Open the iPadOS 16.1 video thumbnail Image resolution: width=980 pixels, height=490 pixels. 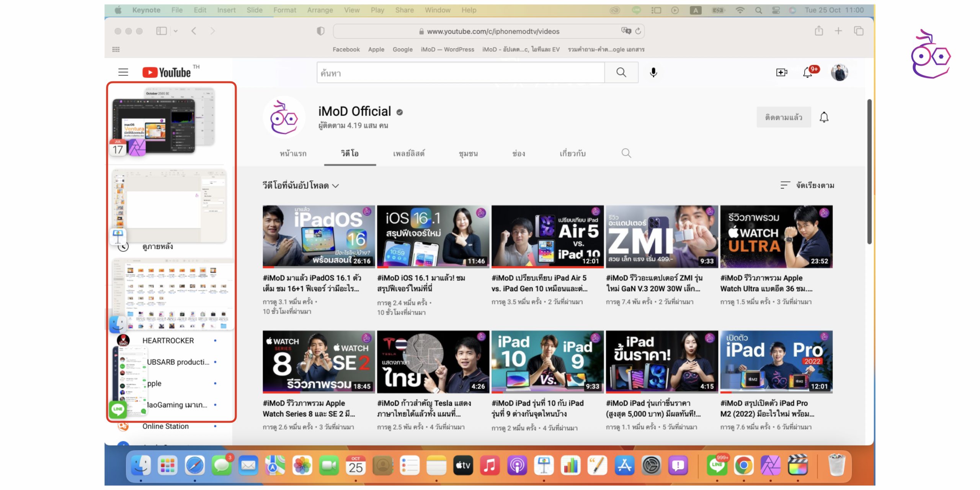click(318, 236)
